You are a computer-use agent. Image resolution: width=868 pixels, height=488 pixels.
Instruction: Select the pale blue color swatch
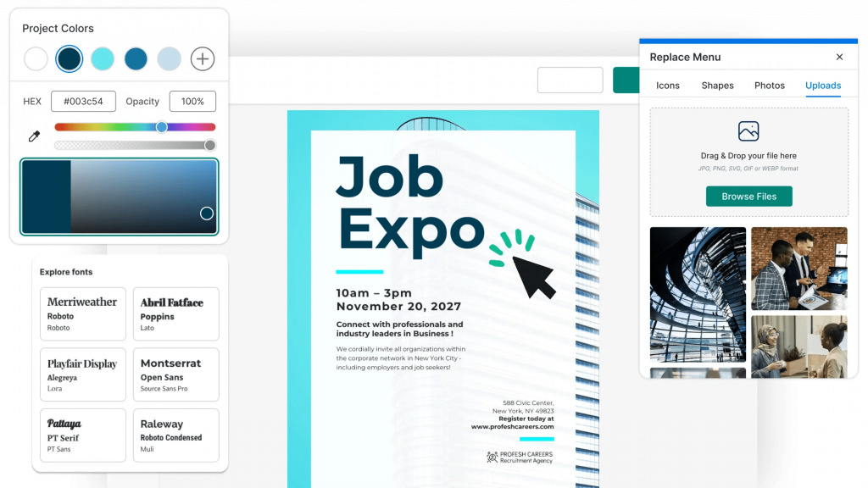pyautogui.click(x=169, y=58)
